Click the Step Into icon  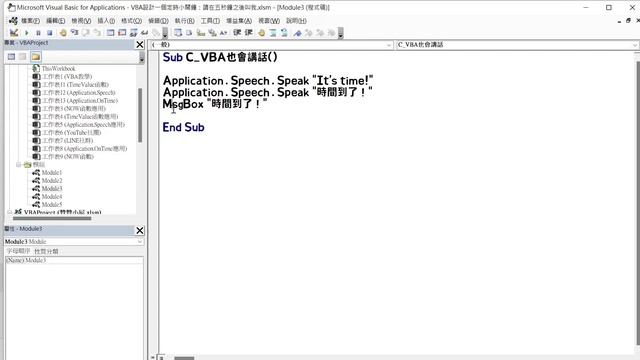pos(74,33)
